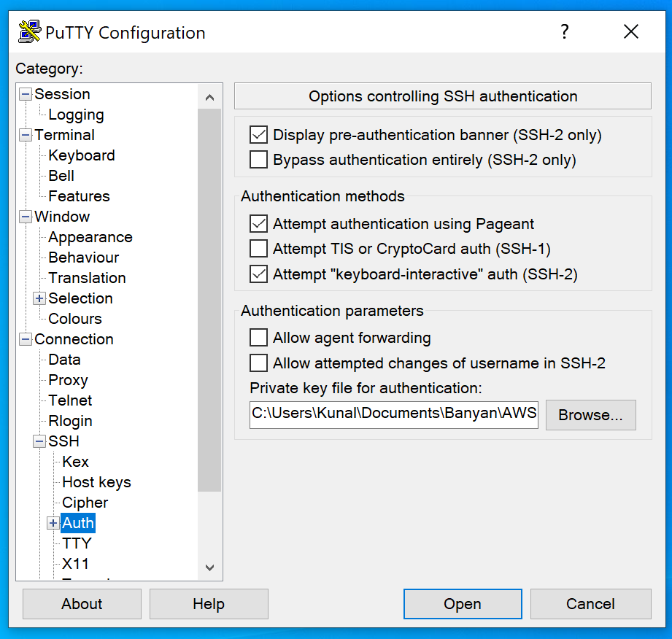Click category tree scroll down arrow
This screenshot has width=672, height=639.
pos(209,568)
